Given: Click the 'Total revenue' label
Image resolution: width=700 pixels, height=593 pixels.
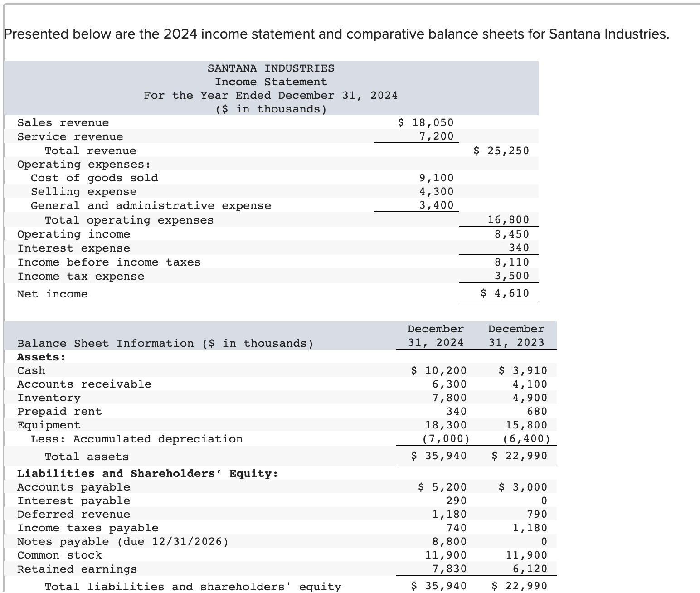Looking at the screenshot, I should coord(90,151).
